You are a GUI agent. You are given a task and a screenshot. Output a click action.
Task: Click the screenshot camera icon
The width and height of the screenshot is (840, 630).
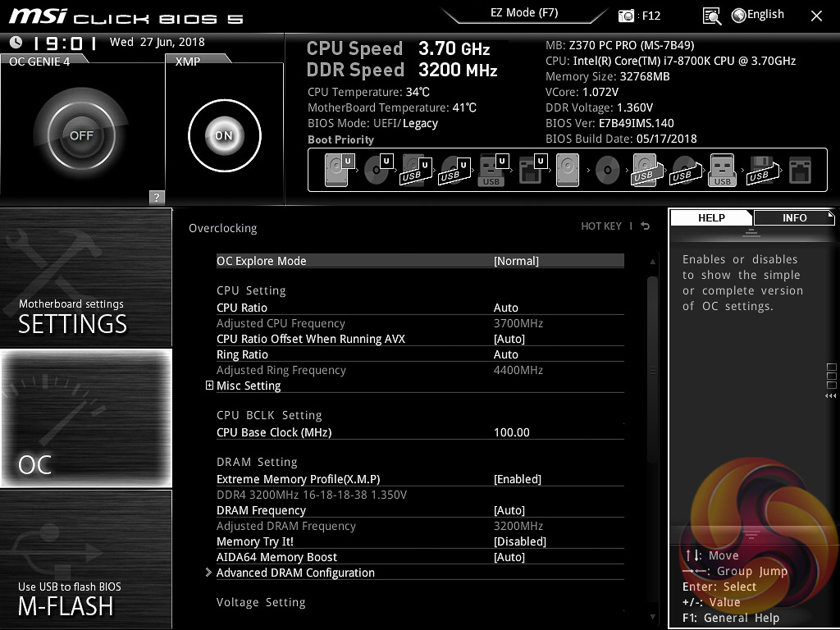[x=627, y=16]
